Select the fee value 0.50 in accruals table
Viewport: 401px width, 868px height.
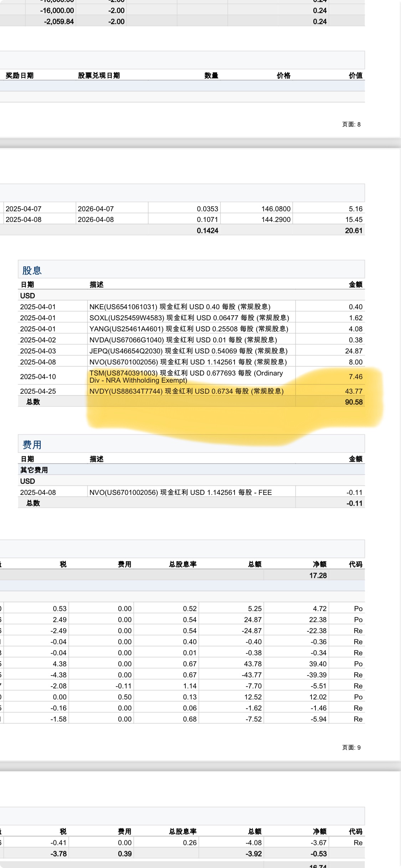tap(125, 697)
